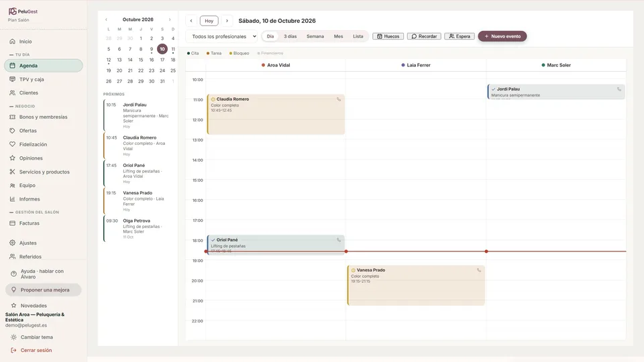
Task: Click demo@pelugest.es account email
Action: [x=26, y=326]
